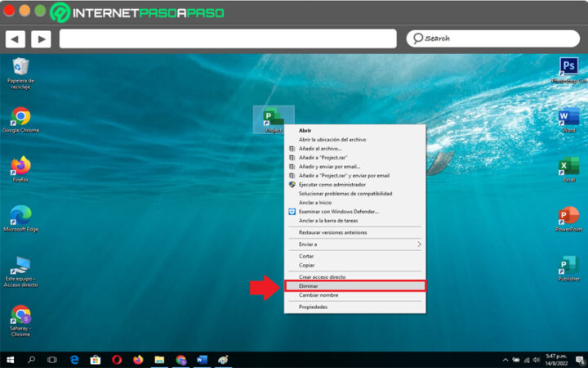Image resolution: width=588 pixels, height=368 pixels.
Task: Switch to Chrome in the taskbar
Action: point(181,360)
